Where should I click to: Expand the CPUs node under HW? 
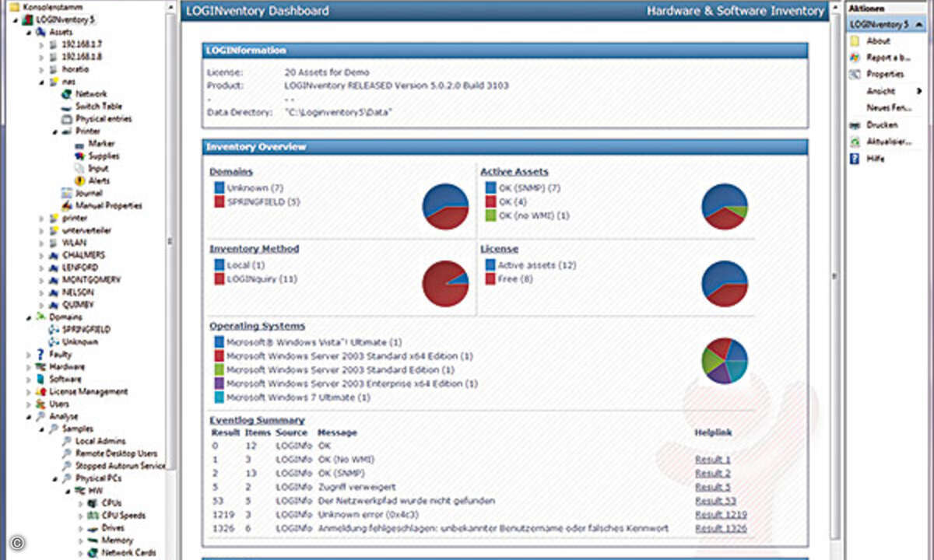point(80,503)
